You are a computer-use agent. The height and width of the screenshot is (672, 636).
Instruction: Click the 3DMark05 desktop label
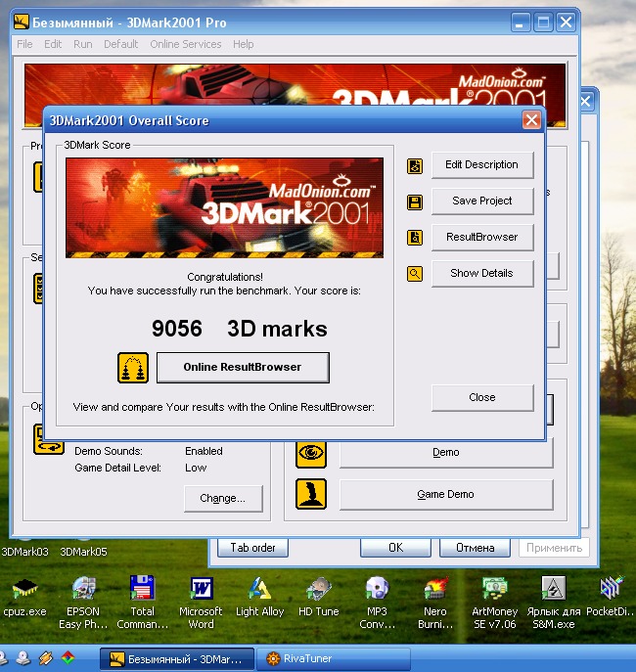(83, 552)
